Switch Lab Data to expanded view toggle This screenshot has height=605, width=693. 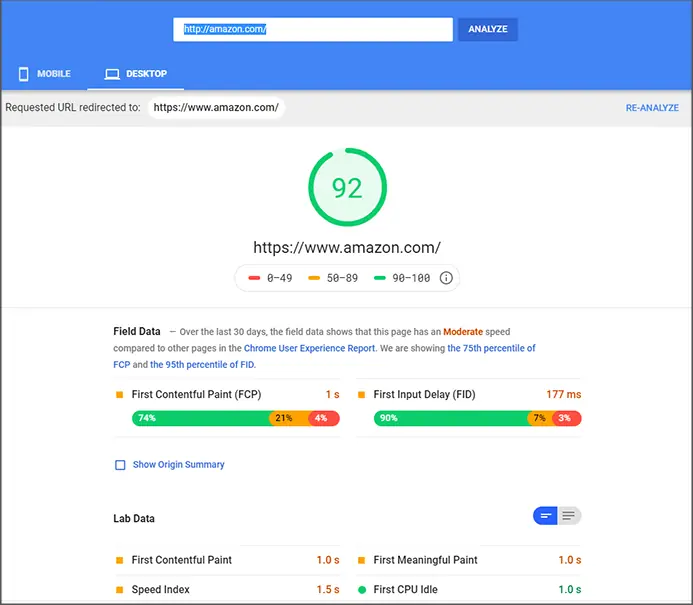569,516
